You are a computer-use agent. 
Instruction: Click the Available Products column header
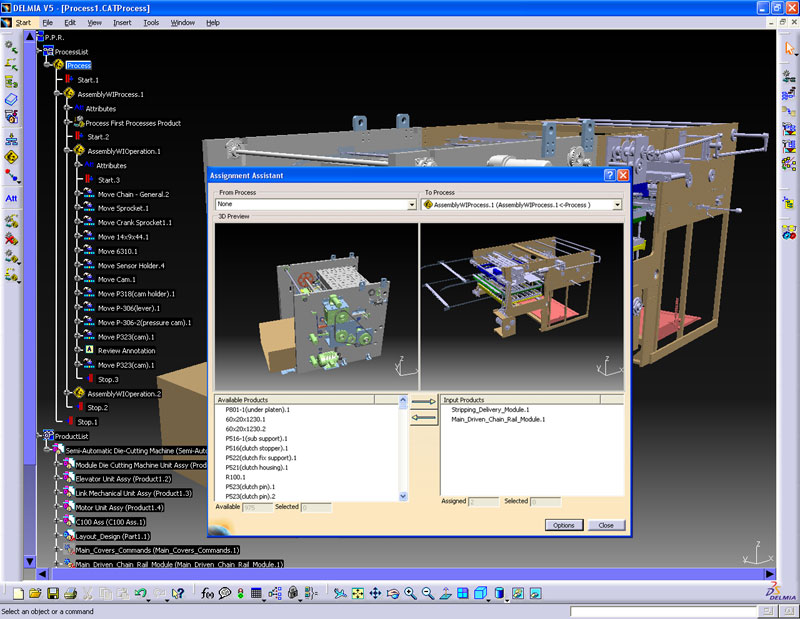[295, 400]
